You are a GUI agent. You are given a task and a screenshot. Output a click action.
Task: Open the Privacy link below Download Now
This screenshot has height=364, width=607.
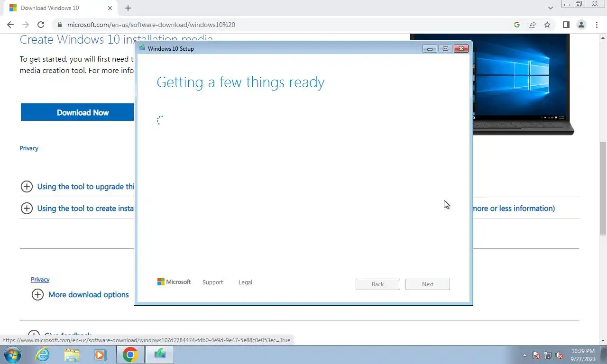[29, 148]
